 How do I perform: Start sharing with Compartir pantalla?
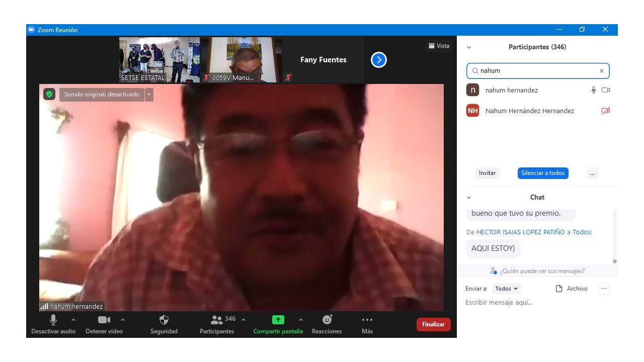pos(278,324)
